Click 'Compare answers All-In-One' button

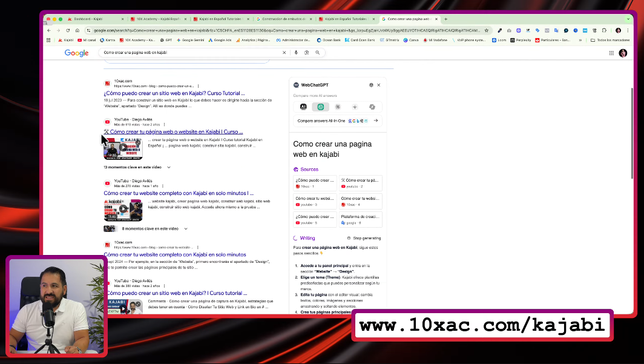point(338,121)
